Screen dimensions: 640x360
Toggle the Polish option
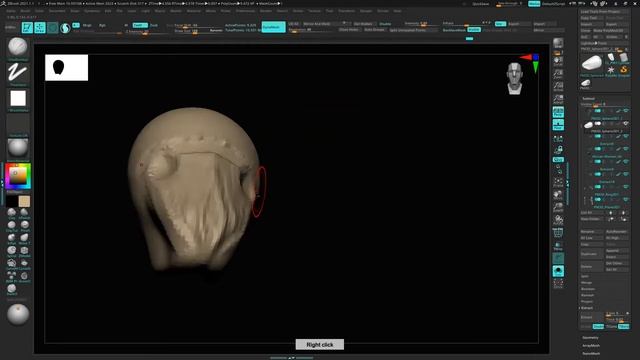tap(474, 30)
